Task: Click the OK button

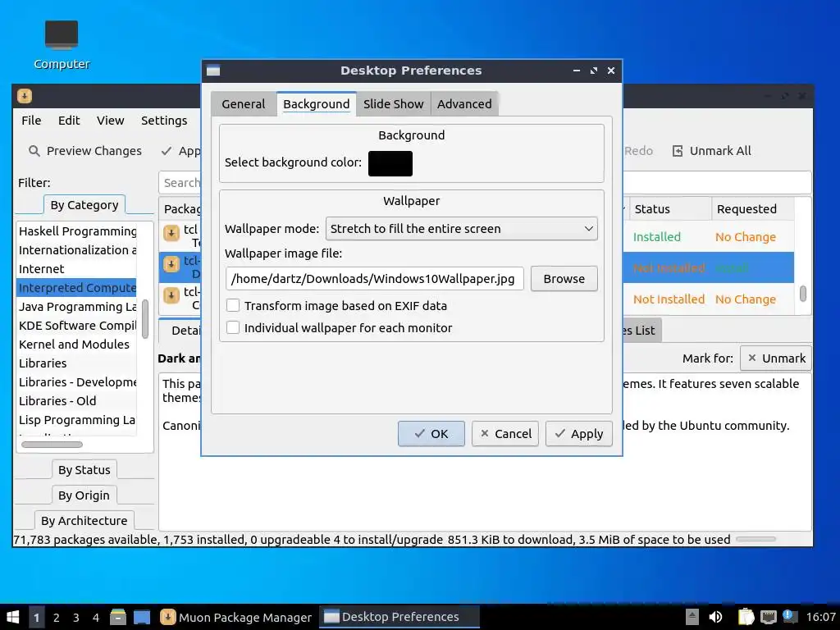Action: click(431, 433)
